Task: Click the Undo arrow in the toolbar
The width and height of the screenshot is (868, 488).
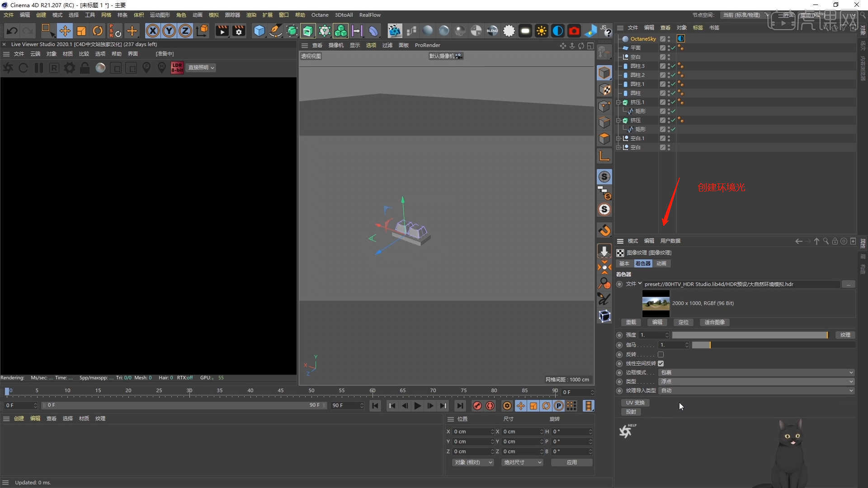Action: (12, 31)
